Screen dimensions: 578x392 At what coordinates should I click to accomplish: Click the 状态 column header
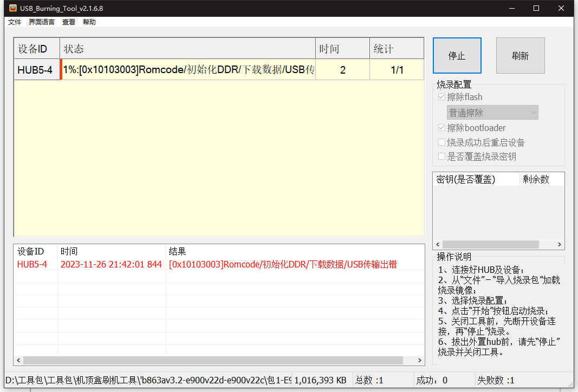pos(187,49)
